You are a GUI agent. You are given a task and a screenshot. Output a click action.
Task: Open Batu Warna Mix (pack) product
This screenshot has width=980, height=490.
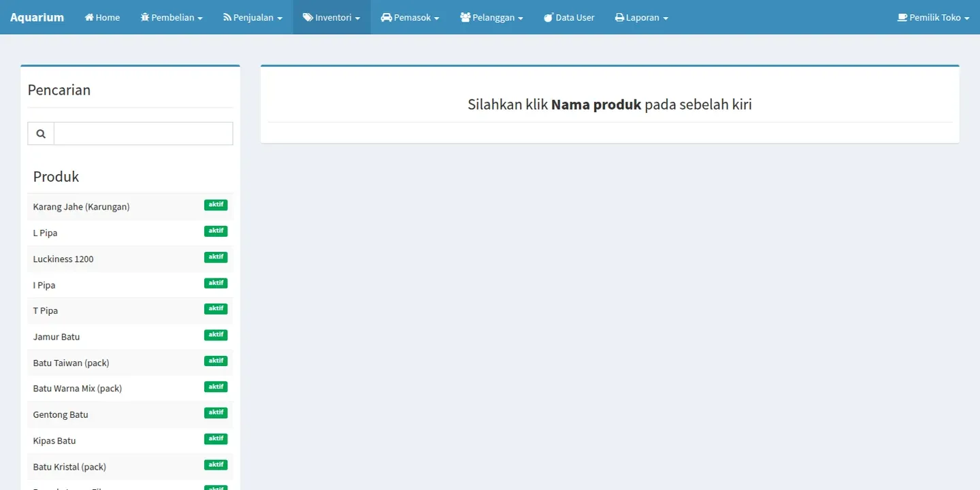(x=78, y=389)
